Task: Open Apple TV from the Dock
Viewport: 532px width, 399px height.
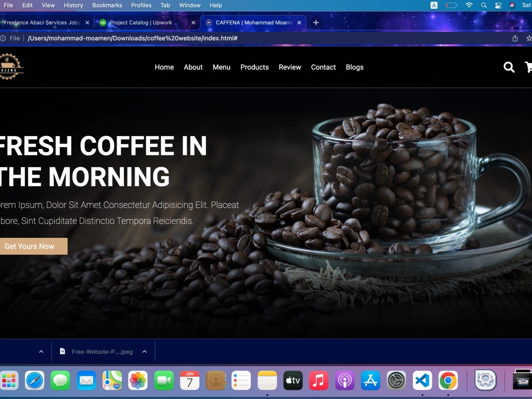Action: point(293,380)
